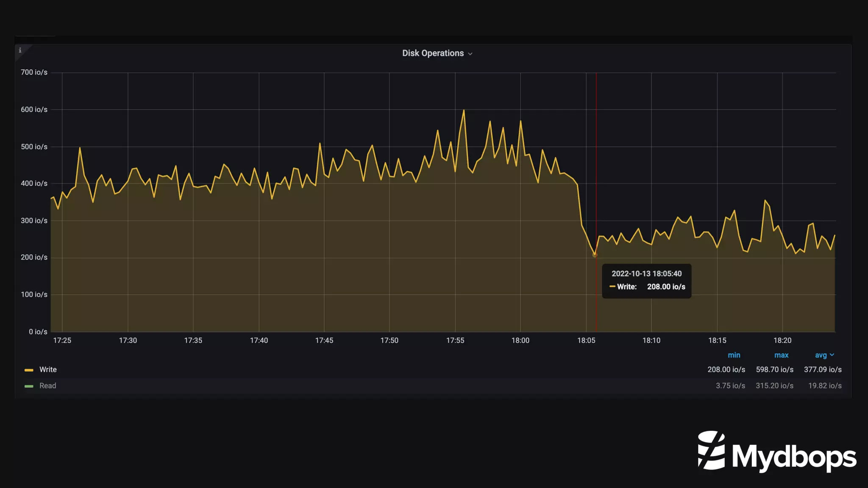Click the Read avg value 19.82 io/s
Viewport: 868px width, 488px height.
[x=824, y=386]
